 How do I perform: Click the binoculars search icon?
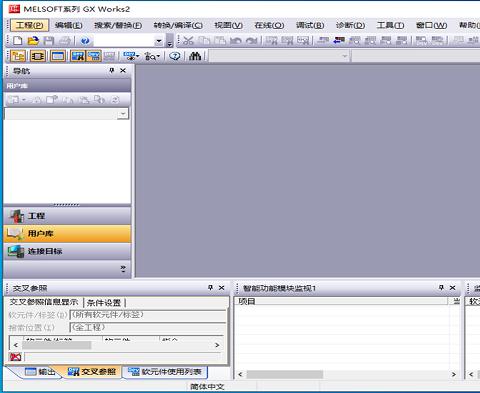195,56
